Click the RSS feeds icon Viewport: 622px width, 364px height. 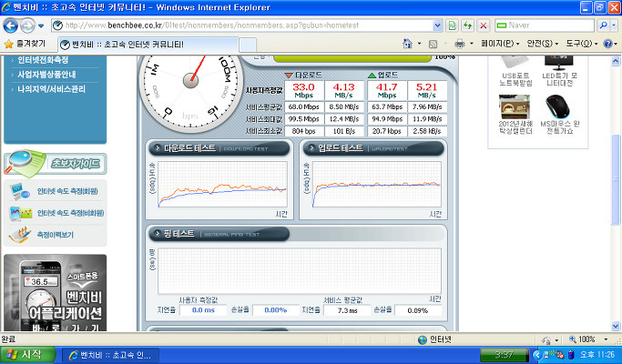[x=433, y=44]
